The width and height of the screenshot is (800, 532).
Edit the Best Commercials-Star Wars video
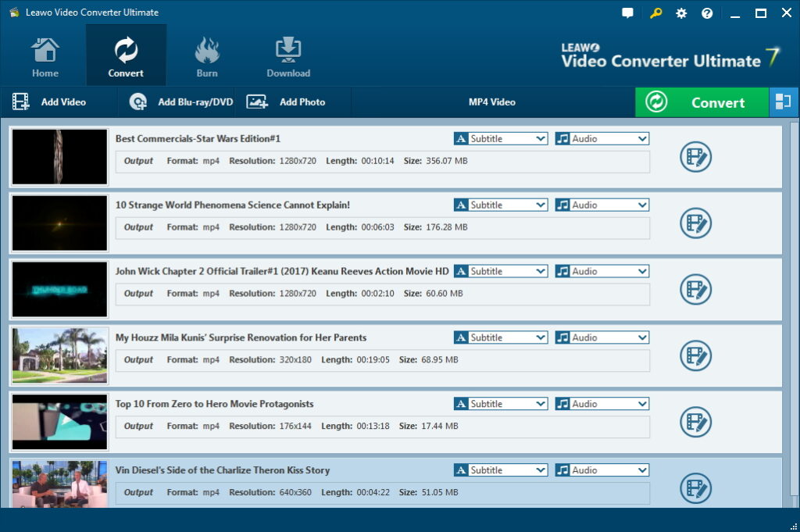click(695, 156)
